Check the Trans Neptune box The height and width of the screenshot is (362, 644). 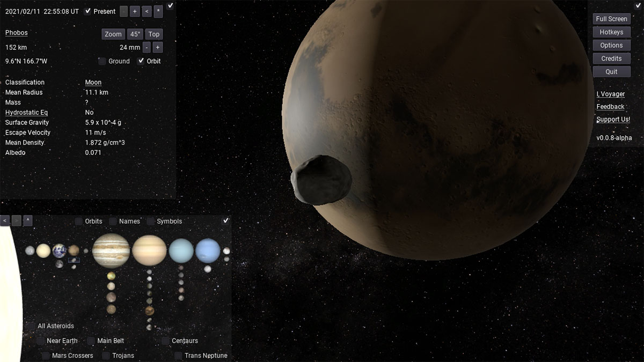coord(178,356)
